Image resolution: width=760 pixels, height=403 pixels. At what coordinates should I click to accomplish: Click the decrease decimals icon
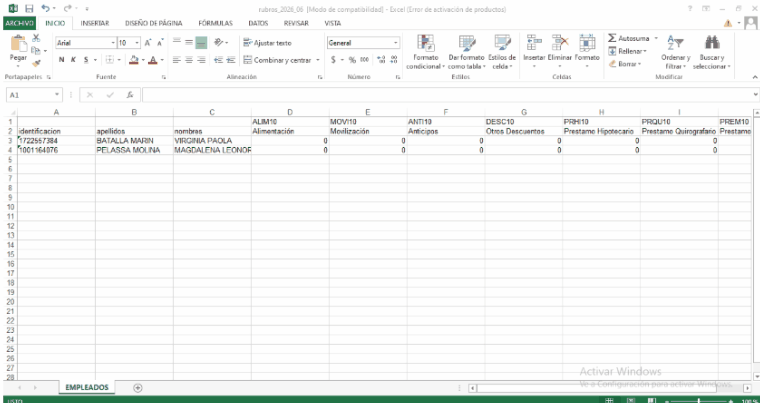[x=394, y=60]
